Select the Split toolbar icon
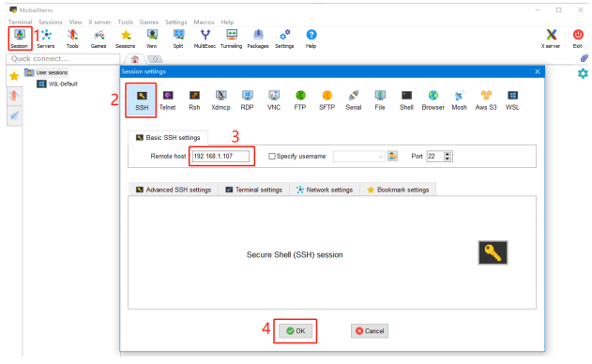The height and width of the screenshot is (364, 592). pos(178,38)
